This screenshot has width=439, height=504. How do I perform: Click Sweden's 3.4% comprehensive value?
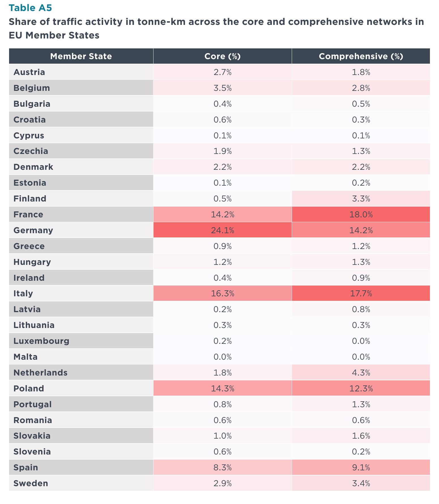coord(361,483)
